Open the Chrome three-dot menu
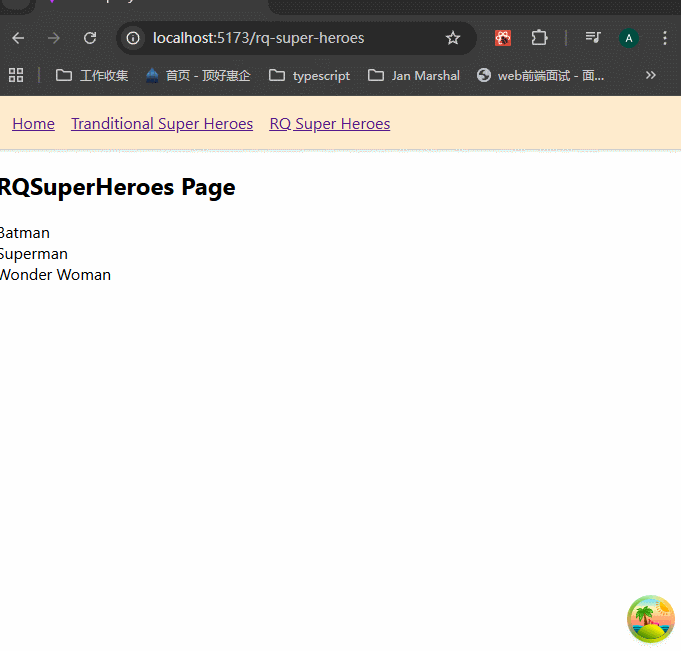Screen dimensions: 681x651 tap(665, 38)
